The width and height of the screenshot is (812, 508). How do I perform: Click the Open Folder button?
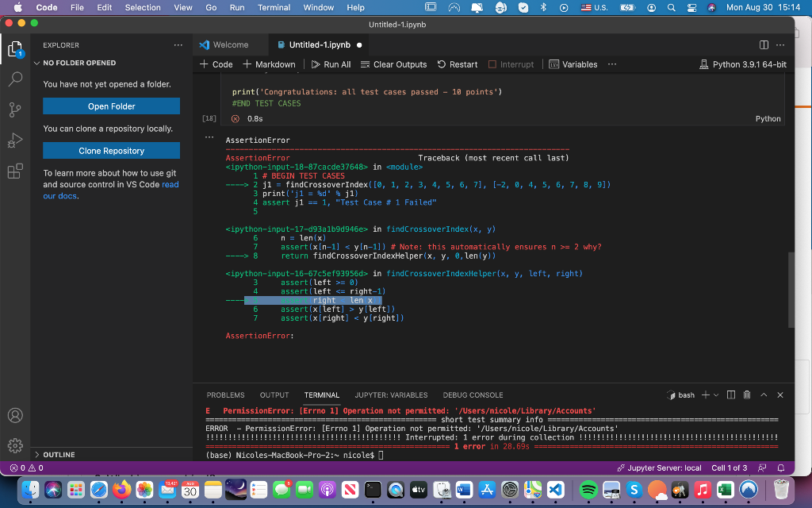point(111,106)
